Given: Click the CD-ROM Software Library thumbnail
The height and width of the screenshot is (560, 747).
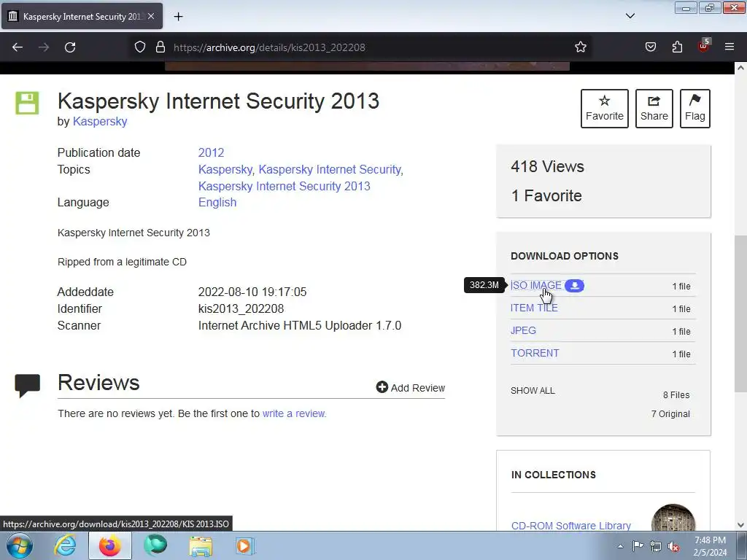Looking at the screenshot, I should coord(673,518).
